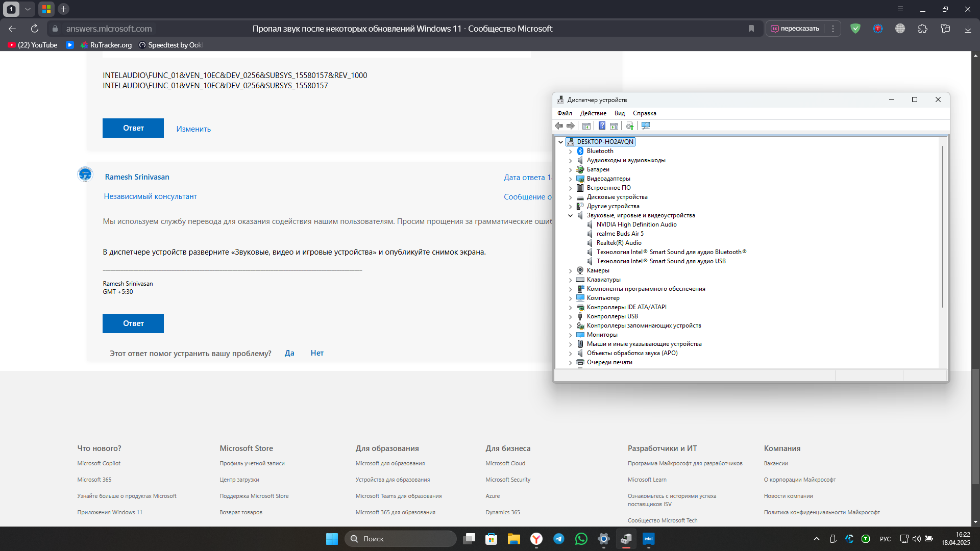The height and width of the screenshot is (551, 980).
Task: Click the Back arrow in Device Manager toolbar
Action: (559, 126)
